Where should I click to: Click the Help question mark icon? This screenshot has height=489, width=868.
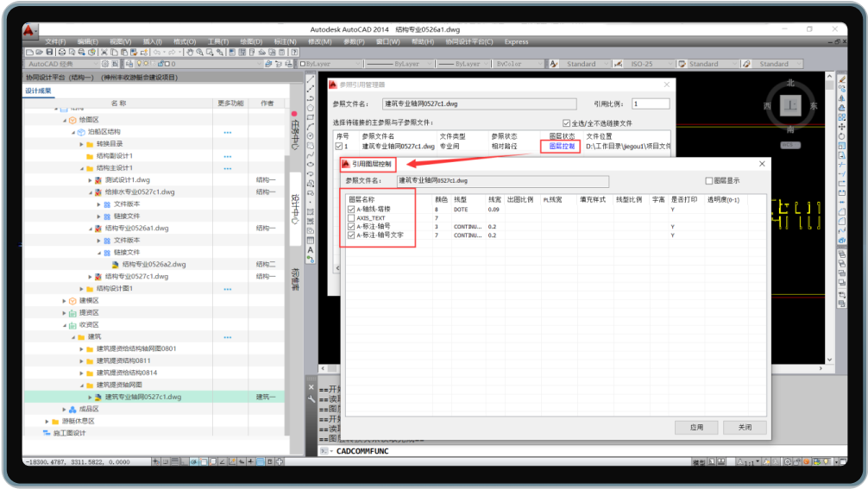point(295,52)
